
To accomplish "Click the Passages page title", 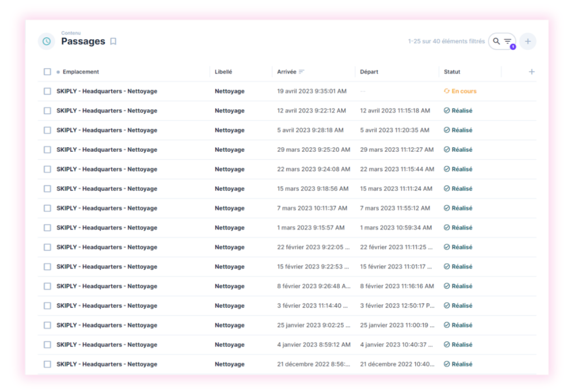I will (83, 41).
